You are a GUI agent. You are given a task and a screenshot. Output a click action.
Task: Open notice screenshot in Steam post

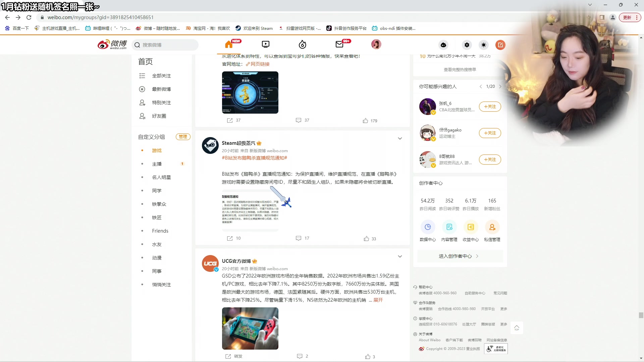click(x=250, y=210)
